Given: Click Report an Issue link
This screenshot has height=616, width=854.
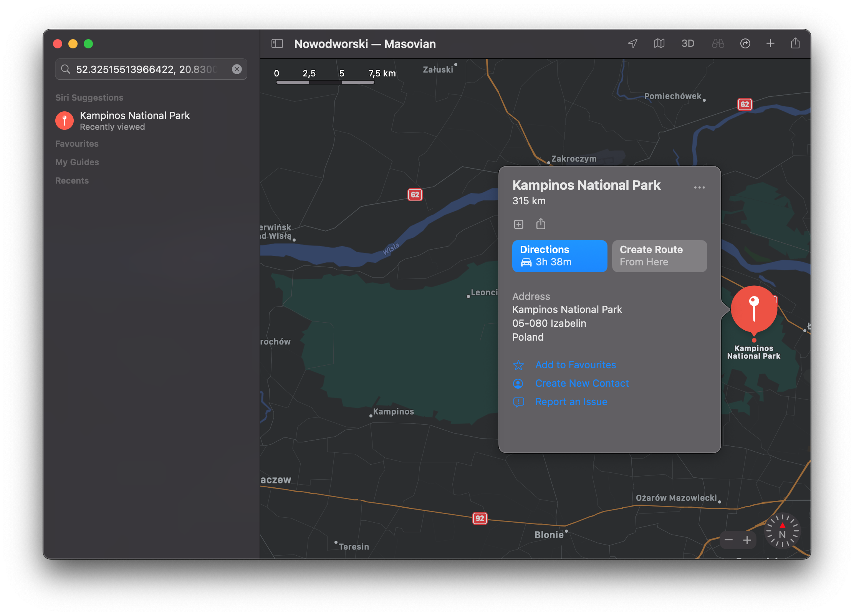Looking at the screenshot, I should click(x=571, y=402).
